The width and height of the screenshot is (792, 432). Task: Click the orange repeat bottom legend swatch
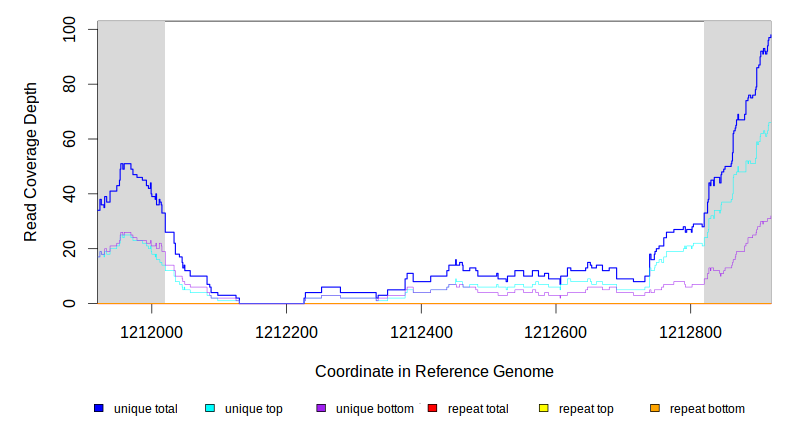[655, 409]
